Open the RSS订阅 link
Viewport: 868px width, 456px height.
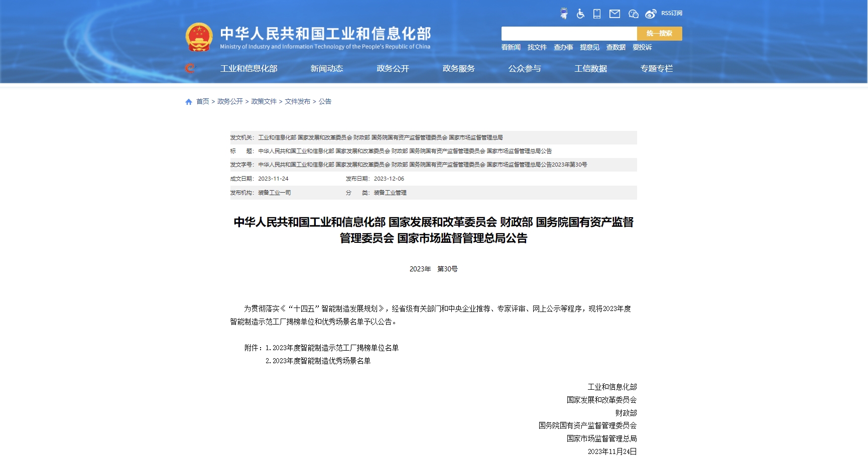pyautogui.click(x=672, y=13)
